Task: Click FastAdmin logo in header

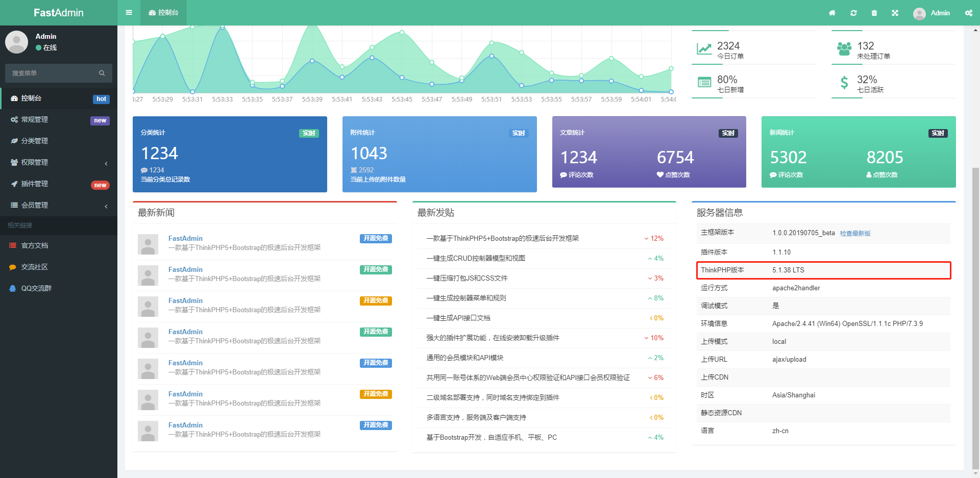Action: (x=59, y=13)
